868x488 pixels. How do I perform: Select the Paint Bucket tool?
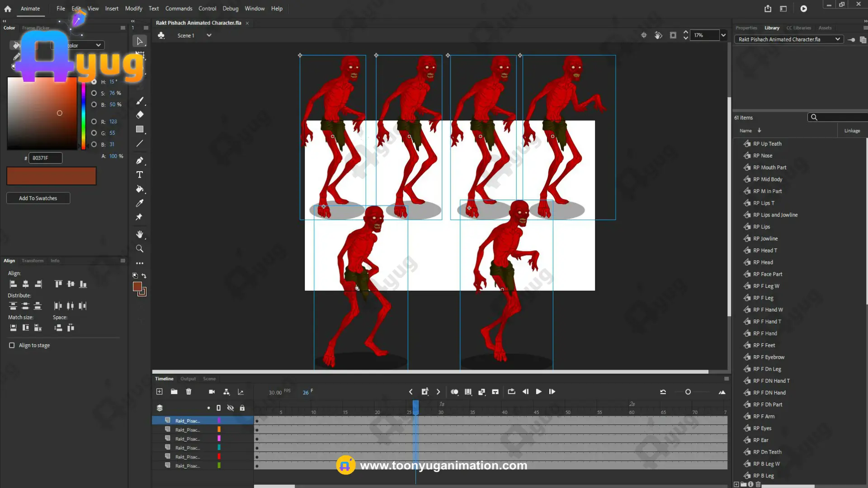click(x=140, y=189)
